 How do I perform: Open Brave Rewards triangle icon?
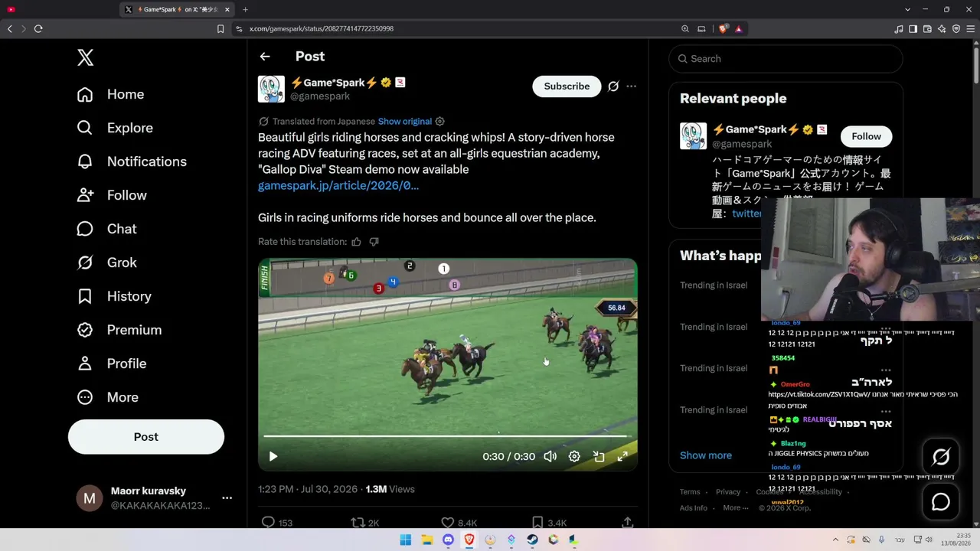(739, 28)
